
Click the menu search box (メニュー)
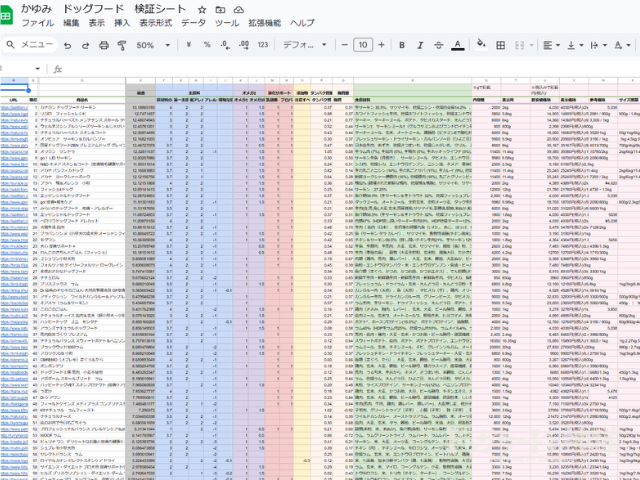pyautogui.click(x=29, y=44)
